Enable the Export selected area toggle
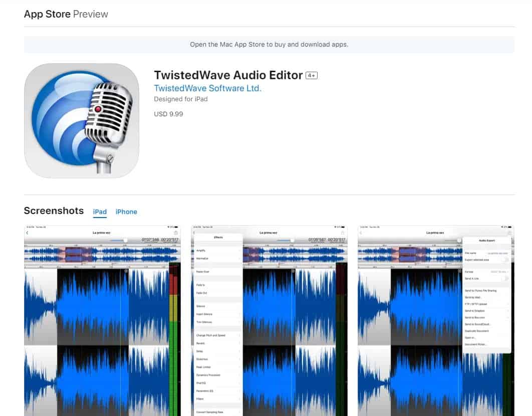The height and width of the screenshot is (416, 532). (x=506, y=260)
